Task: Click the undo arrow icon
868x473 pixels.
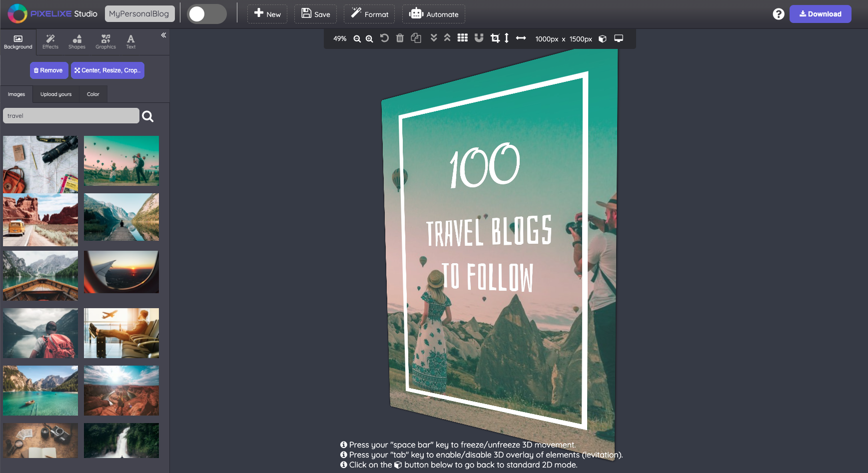Action: click(x=384, y=38)
